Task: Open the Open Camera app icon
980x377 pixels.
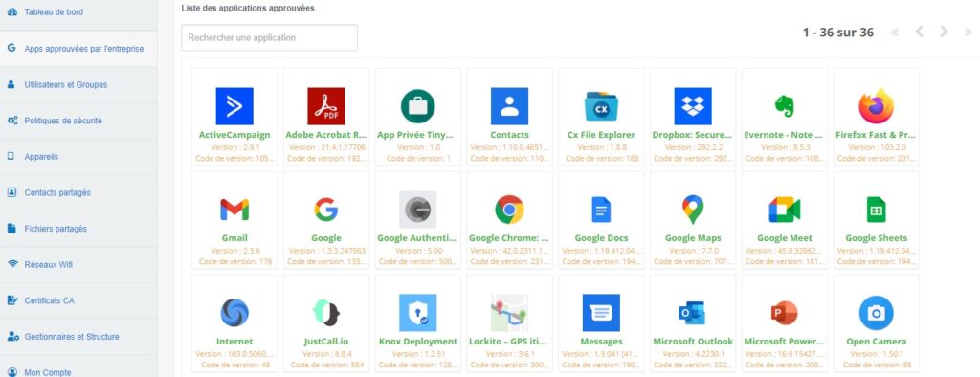Action: coord(877,313)
